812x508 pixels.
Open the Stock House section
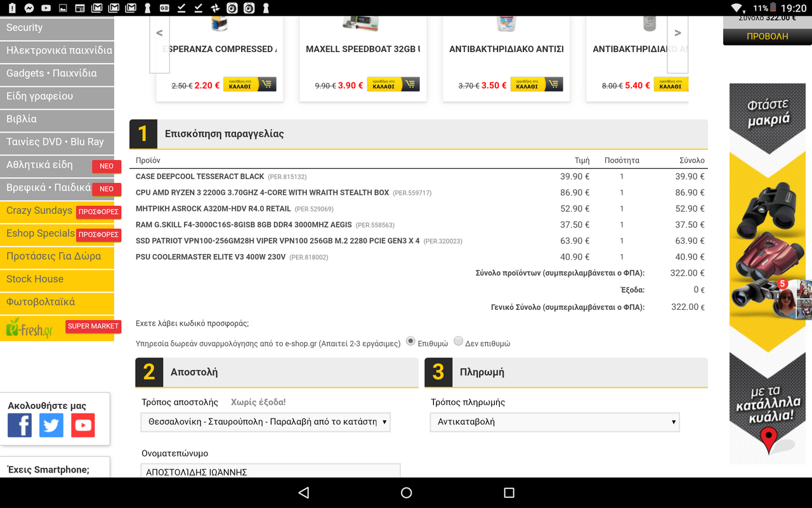tap(57, 279)
